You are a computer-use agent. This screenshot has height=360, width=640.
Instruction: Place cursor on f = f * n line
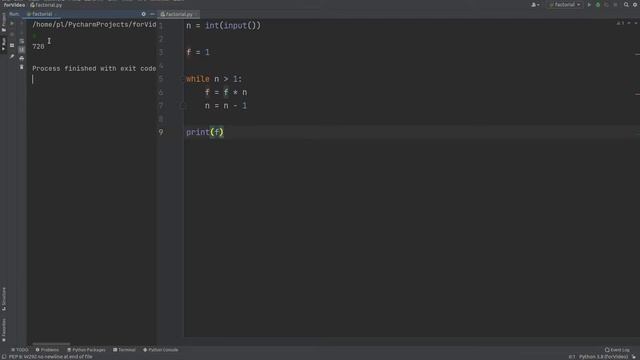click(x=226, y=92)
